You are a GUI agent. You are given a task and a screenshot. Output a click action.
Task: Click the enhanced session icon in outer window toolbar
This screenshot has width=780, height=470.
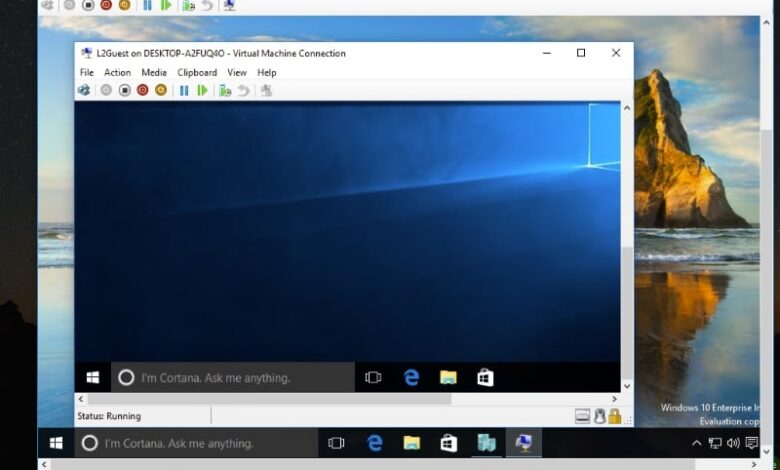point(229,5)
